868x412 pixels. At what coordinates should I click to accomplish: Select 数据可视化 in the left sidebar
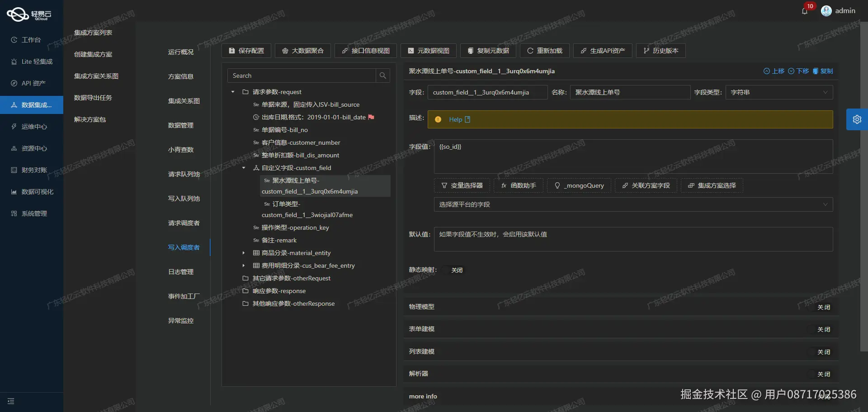[x=32, y=192]
